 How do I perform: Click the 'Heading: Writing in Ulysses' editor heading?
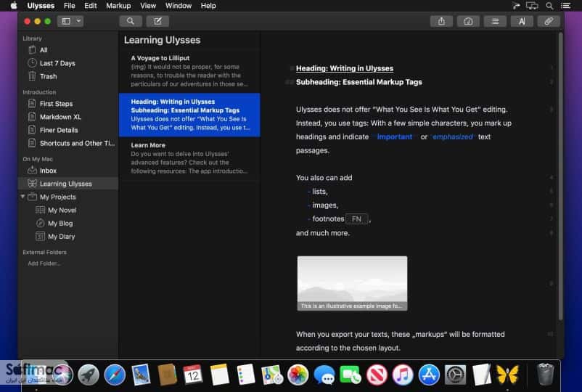(345, 68)
